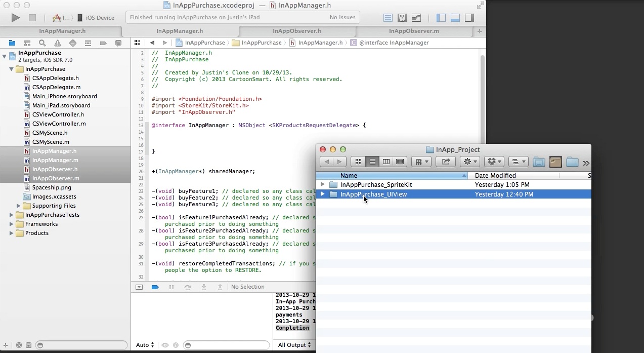Open the Symbol navigator icon
644x353 pixels.
27,43
